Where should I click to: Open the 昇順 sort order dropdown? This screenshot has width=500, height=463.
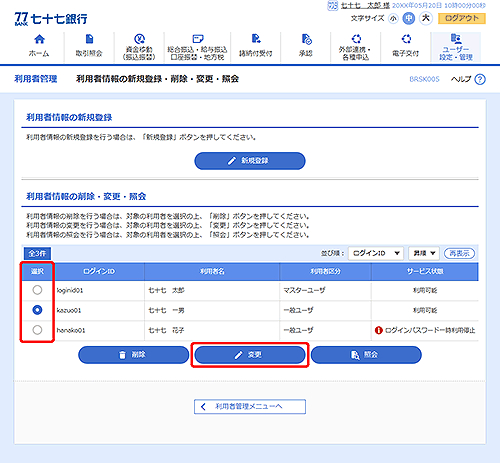point(424,254)
